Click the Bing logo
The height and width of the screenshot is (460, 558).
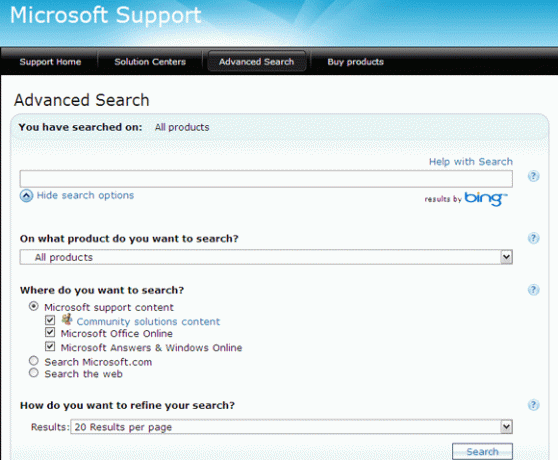point(486,199)
